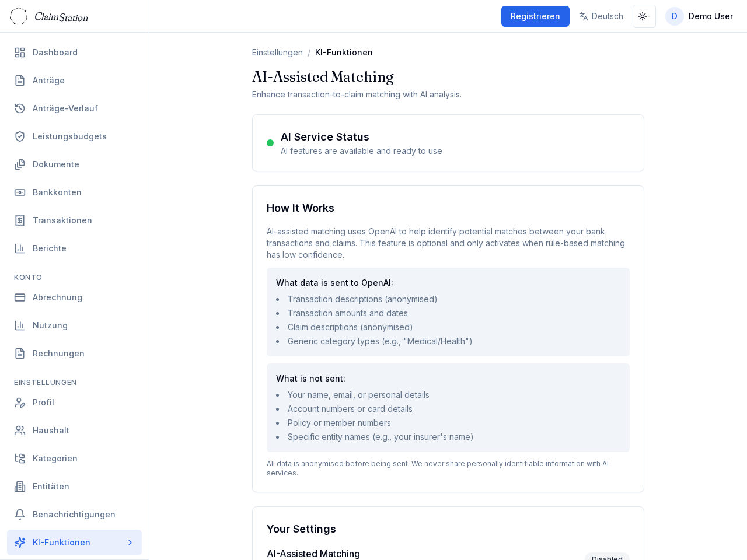This screenshot has width=747, height=560.
Task: Click the Benachrichtigungen bell icon
Action: point(20,514)
